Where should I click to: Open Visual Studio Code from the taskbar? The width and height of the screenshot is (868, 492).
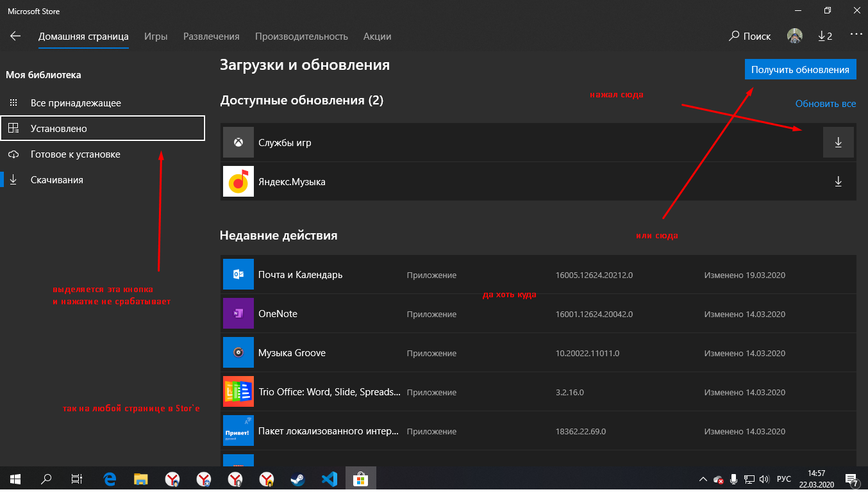click(330, 479)
